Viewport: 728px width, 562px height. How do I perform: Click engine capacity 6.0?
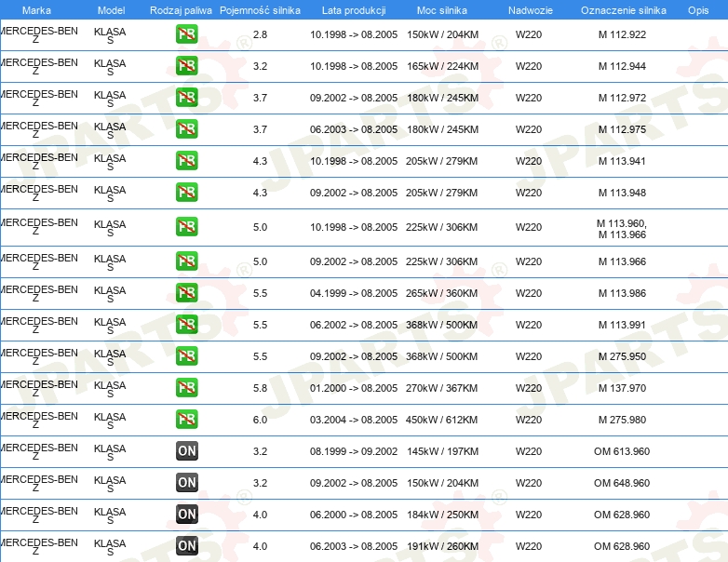260,419
